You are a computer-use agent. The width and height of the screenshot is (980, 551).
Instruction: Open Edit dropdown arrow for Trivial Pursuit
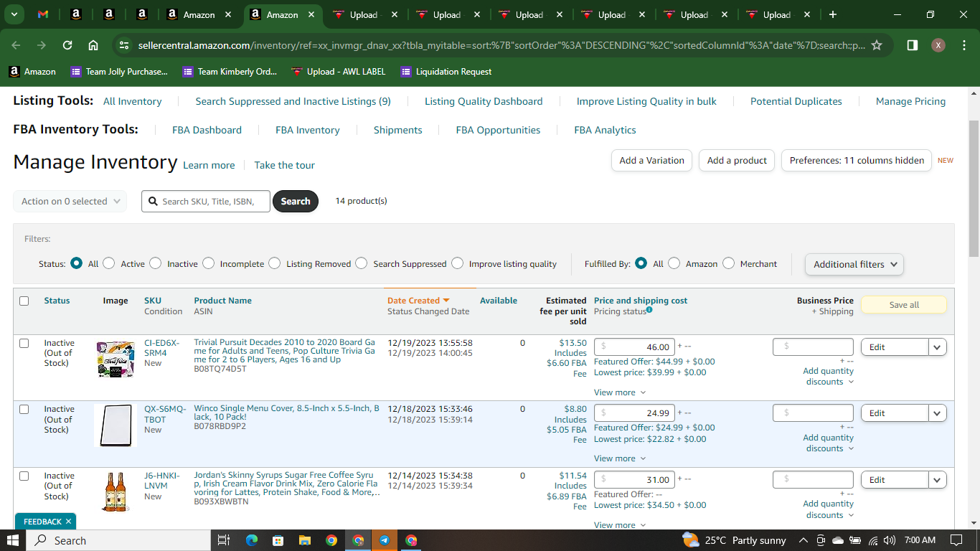coord(938,347)
